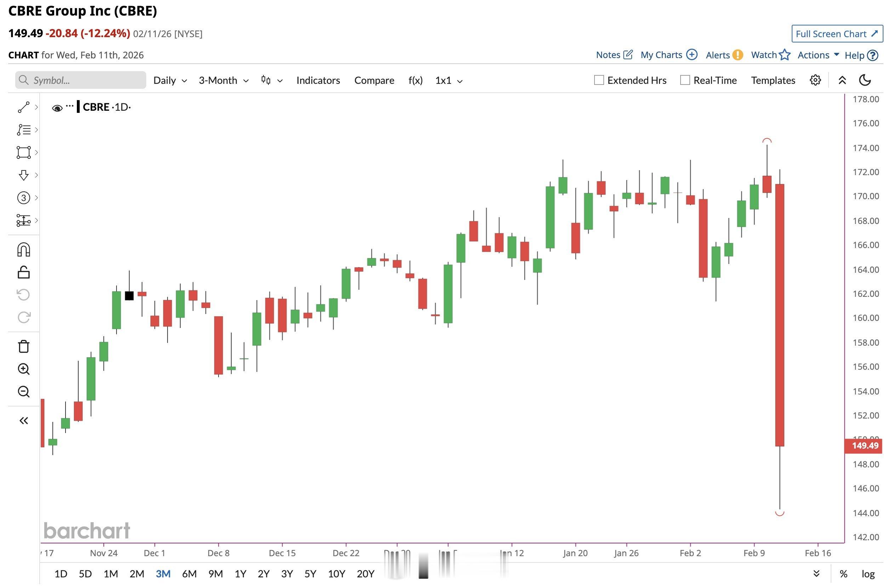Zoom out with the magnifier minus icon

(23, 392)
